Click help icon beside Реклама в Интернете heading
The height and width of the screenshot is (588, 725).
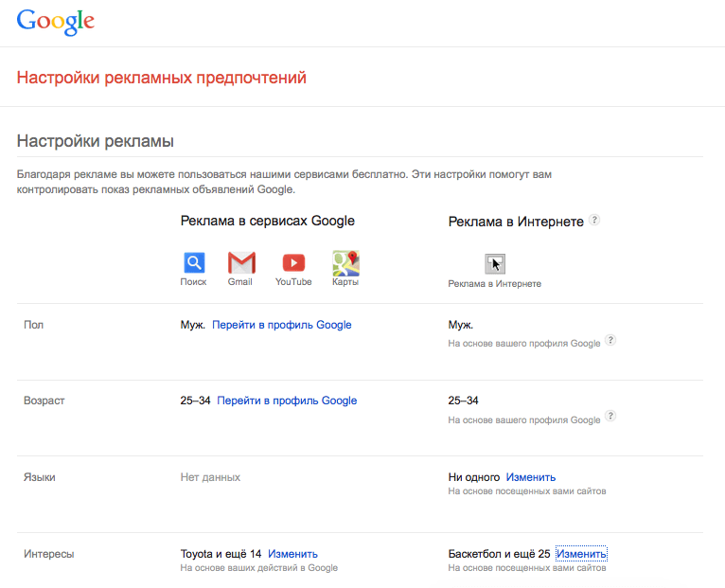tap(594, 220)
